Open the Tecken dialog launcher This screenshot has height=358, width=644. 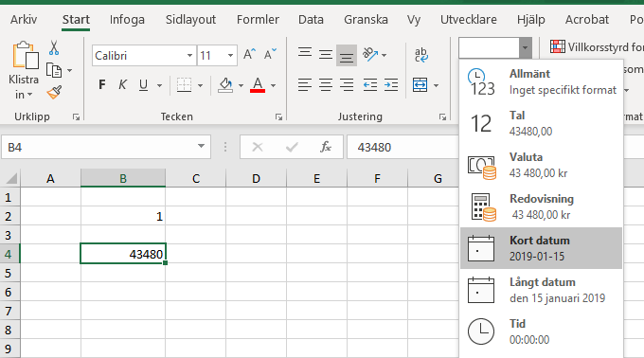[x=278, y=117]
